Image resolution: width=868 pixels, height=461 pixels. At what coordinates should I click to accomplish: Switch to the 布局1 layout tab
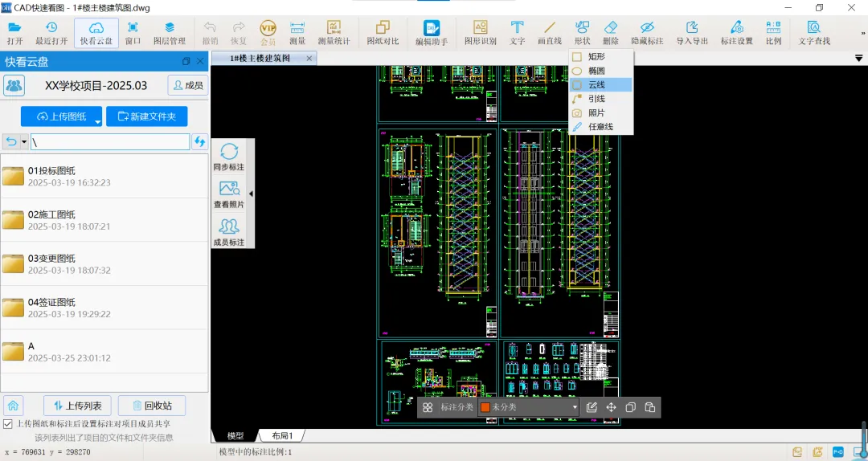point(282,436)
